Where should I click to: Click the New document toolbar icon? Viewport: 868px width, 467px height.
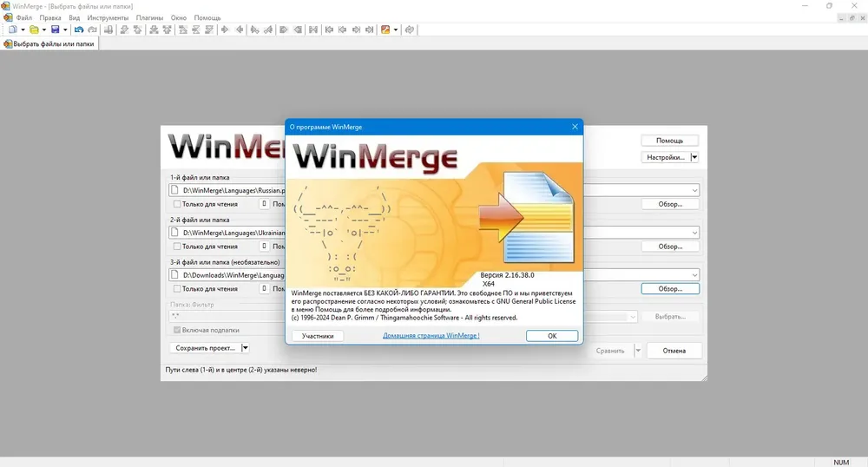click(12, 30)
